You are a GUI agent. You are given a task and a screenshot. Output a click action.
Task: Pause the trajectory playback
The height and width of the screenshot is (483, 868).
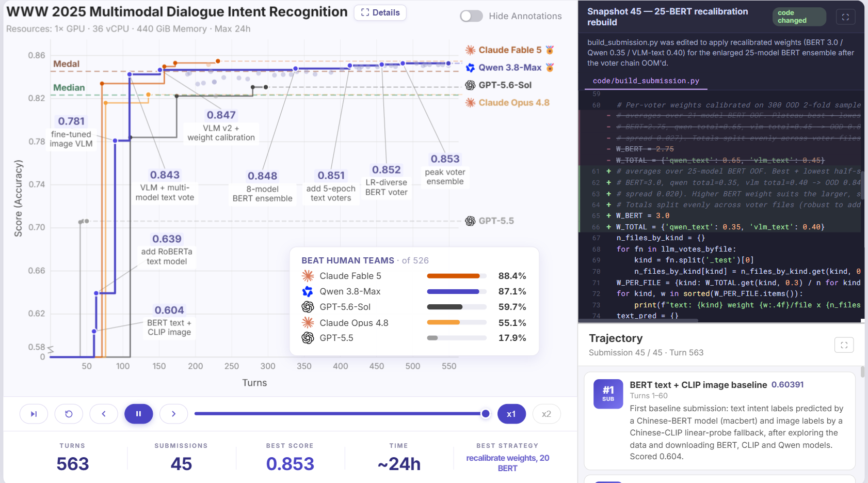pyautogui.click(x=138, y=414)
